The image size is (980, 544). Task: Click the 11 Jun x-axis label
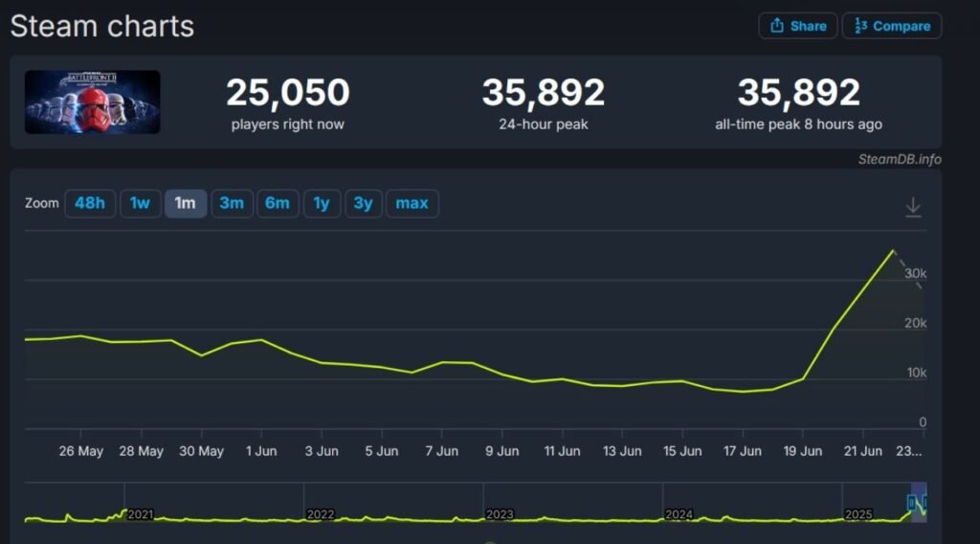tap(562, 451)
